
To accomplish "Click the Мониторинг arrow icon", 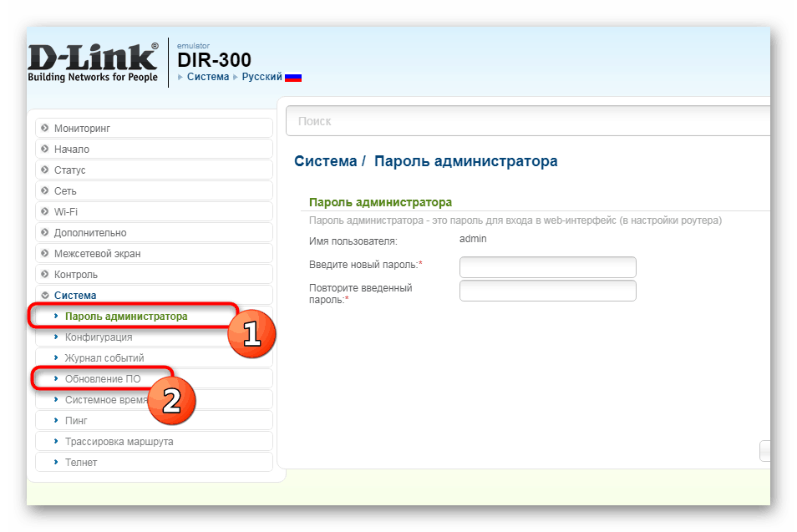I will (x=45, y=128).
